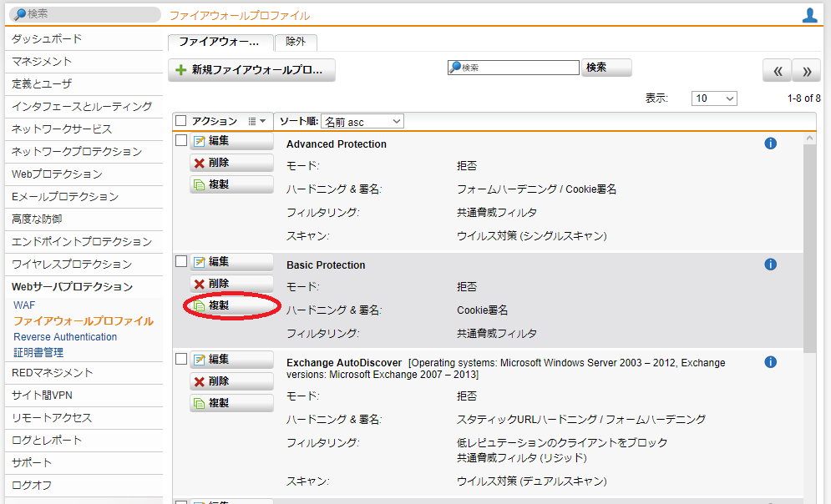Screen dimensions: 831x504
Task: Click the Advanced Protection profile name
Action: (337, 144)
